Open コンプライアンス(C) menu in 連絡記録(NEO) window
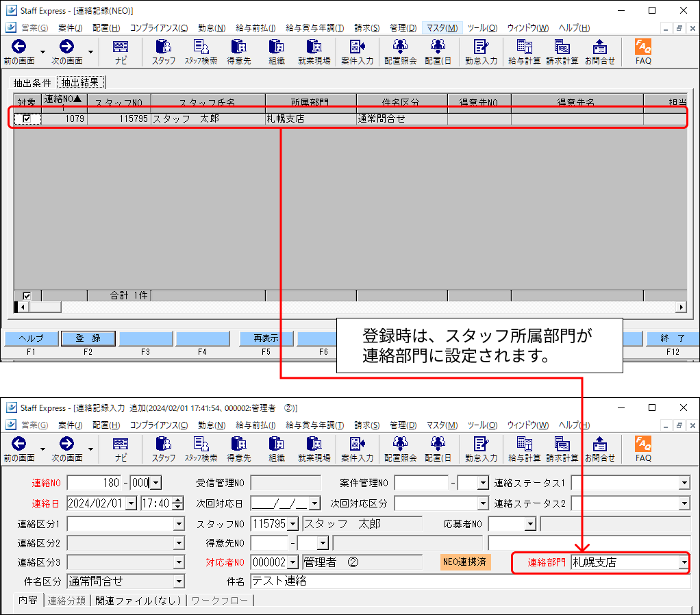 coord(159,28)
